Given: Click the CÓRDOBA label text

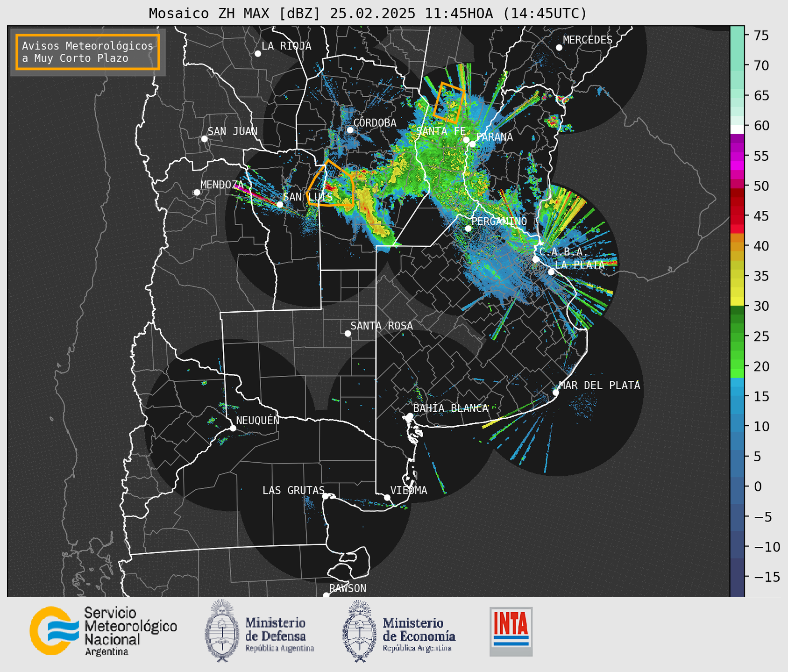Looking at the screenshot, I should (375, 123).
